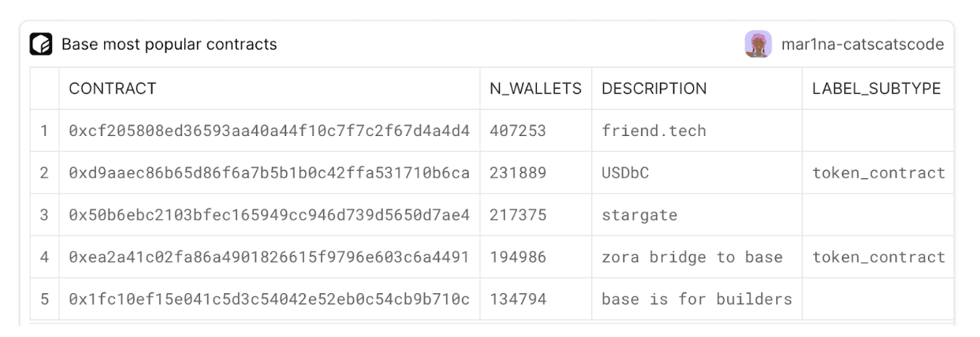Select row number 3 index cell
This screenshot has height=337, width=980.
tap(45, 215)
